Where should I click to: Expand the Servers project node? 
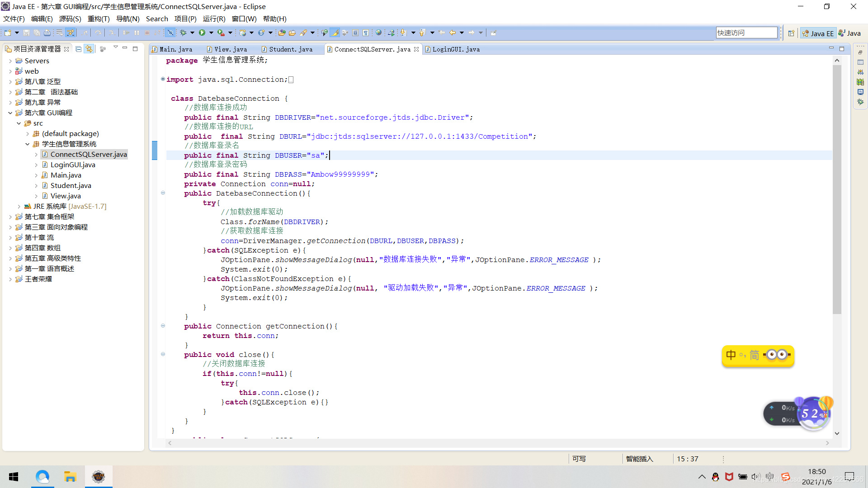tap(10, 61)
